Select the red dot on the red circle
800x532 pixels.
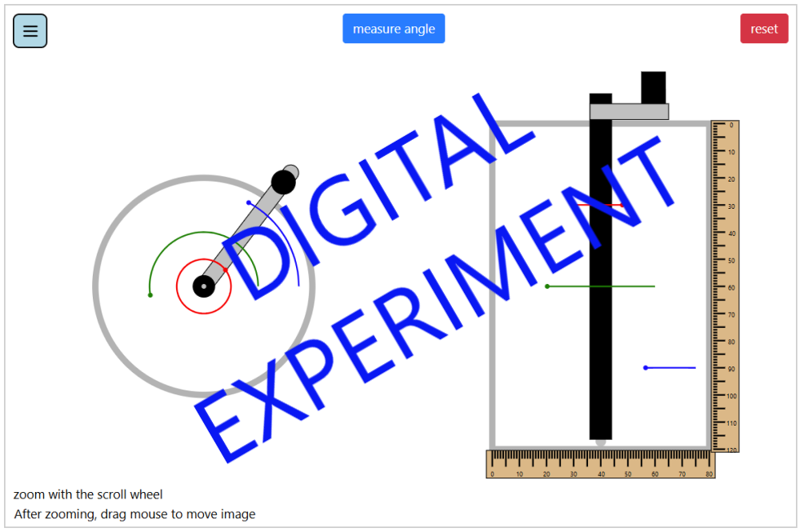click(x=226, y=270)
